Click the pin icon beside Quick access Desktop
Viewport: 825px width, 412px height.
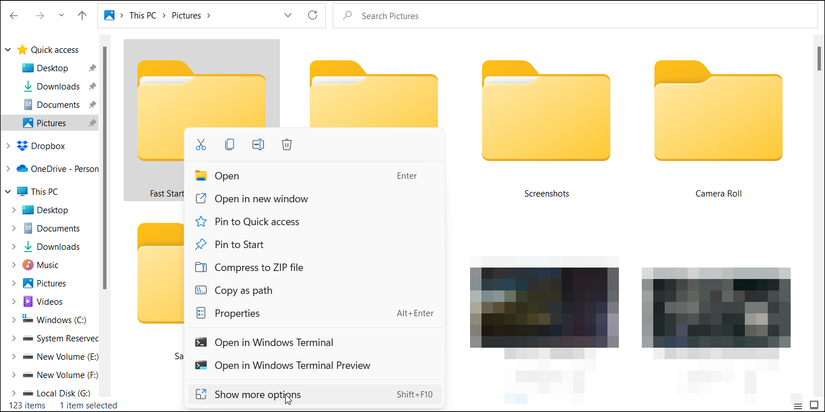93,68
